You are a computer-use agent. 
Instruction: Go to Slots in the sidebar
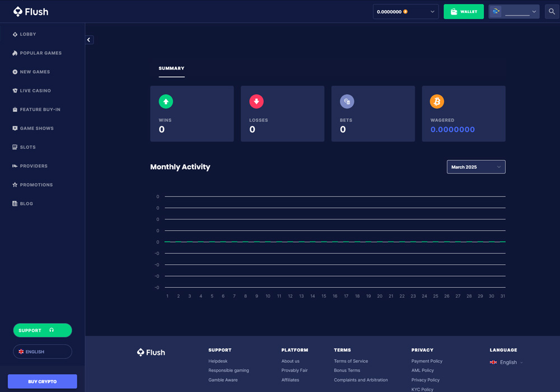click(x=27, y=147)
